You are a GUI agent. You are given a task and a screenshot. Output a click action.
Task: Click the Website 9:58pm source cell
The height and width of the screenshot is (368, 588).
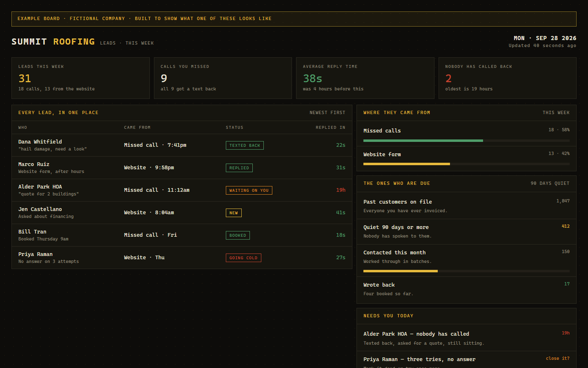click(149, 168)
